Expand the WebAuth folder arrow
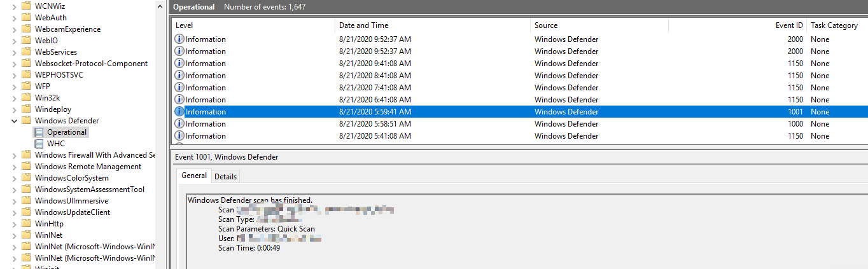Image resolution: width=868 pixels, height=269 pixels. coord(14,18)
